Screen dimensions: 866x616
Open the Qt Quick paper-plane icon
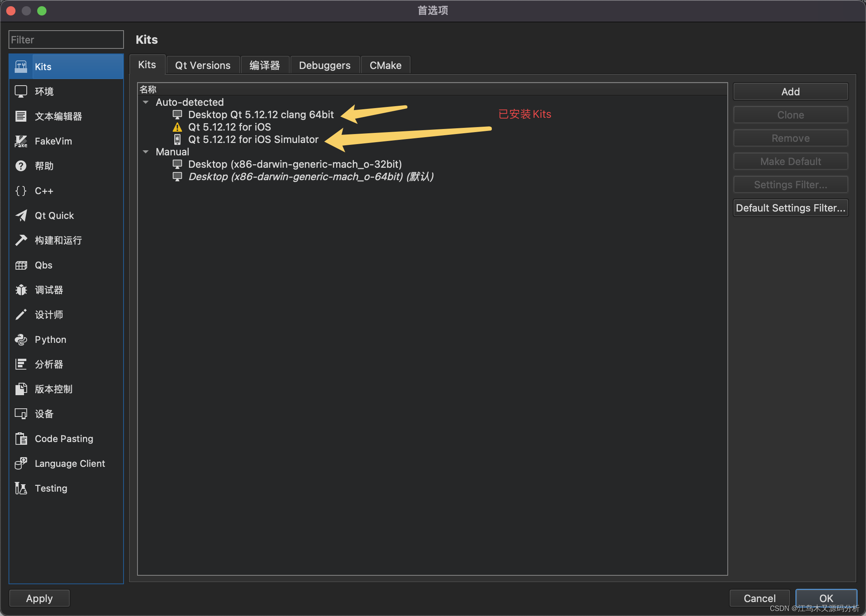click(x=21, y=215)
